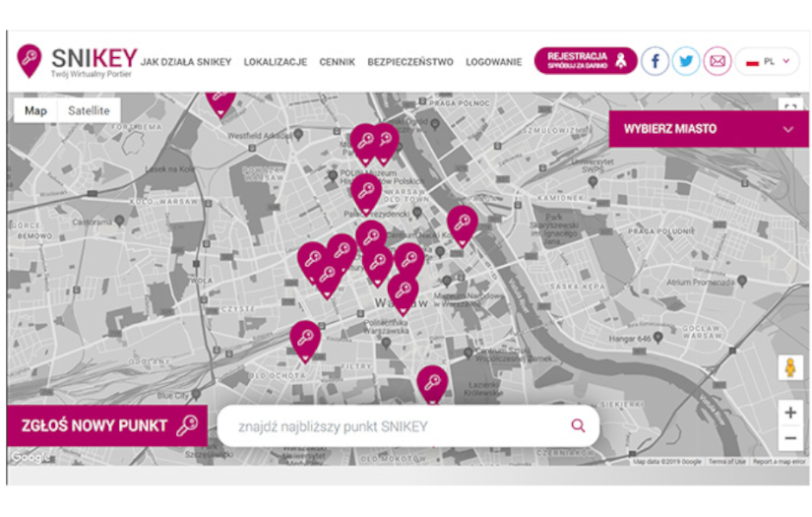Click the Hangar 646 map marker
This screenshot has height=517, width=812.
click(x=657, y=338)
